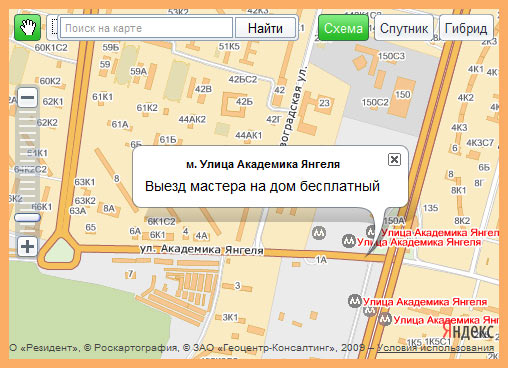Viewport: 508px width, 368px height.
Task: Switch the map to 'Гибрид' view
Action: [466, 28]
